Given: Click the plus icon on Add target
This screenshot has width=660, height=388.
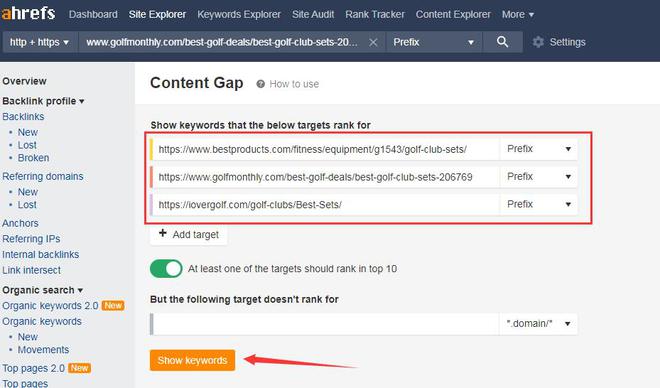Looking at the screenshot, I should pos(162,233).
